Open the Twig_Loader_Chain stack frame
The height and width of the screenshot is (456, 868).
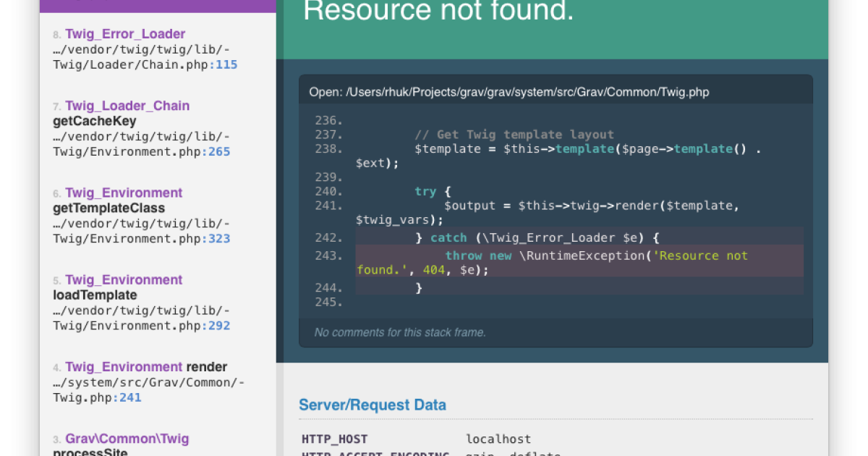127,106
